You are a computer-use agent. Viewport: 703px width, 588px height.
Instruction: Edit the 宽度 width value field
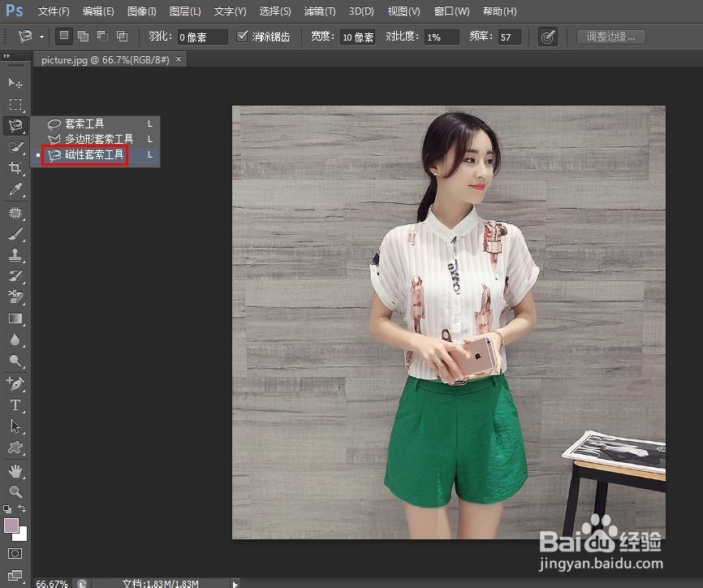click(x=358, y=37)
